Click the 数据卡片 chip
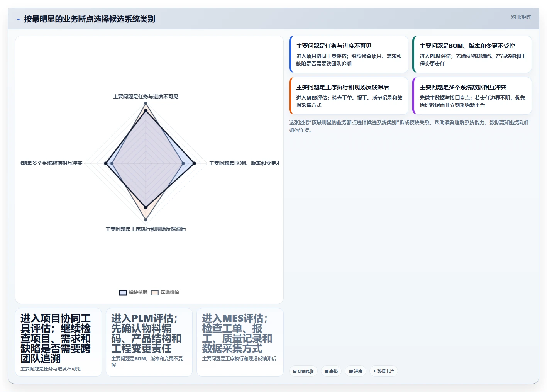 [384, 371]
